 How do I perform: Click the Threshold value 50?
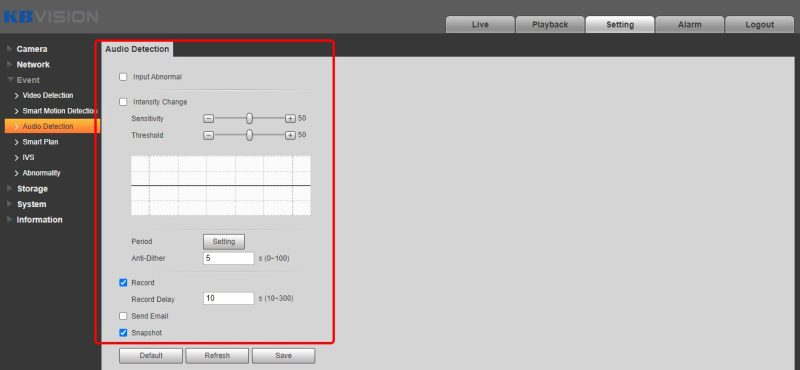click(x=302, y=135)
